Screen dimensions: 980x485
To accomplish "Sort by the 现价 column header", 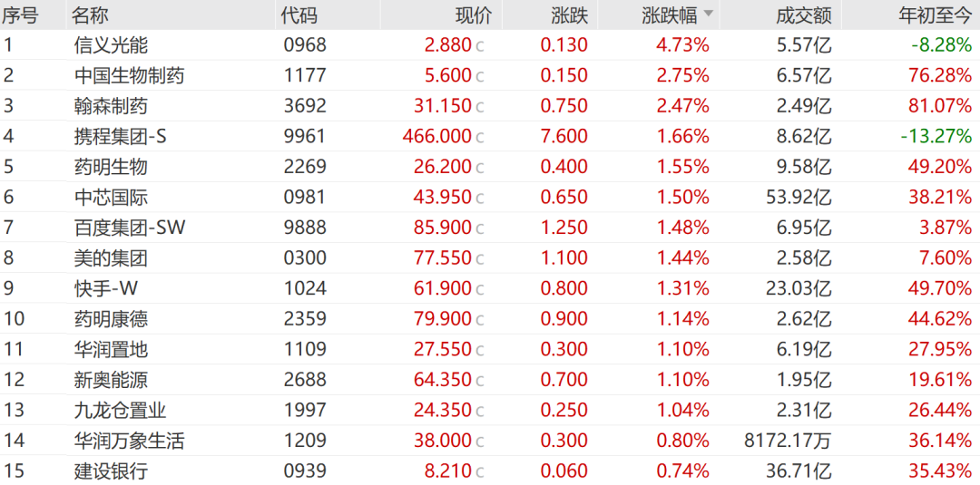I will click(473, 15).
